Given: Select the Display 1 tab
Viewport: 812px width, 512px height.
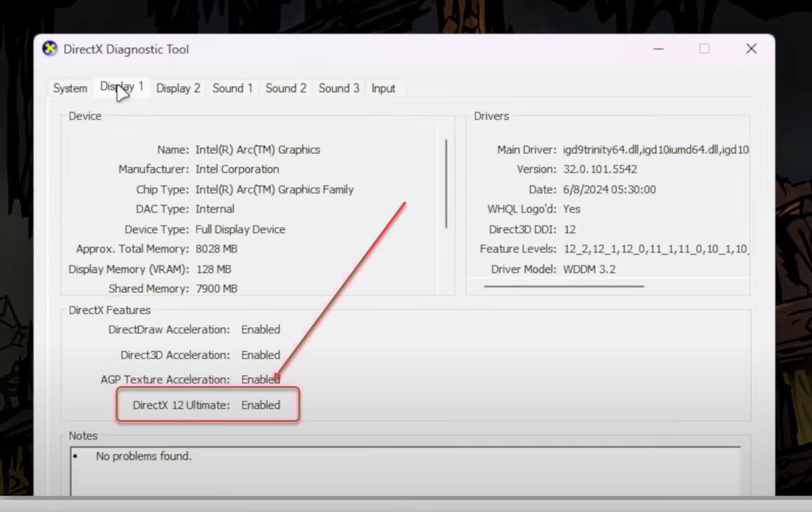Looking at the screenshot, I should pyautogui.click(x=121, y=88).
